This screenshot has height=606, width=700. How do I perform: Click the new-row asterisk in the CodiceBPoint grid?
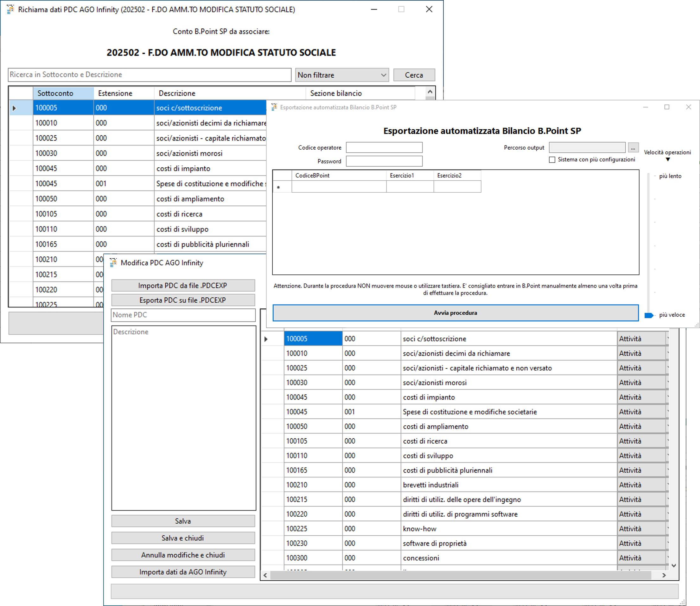tap(278, 187)
